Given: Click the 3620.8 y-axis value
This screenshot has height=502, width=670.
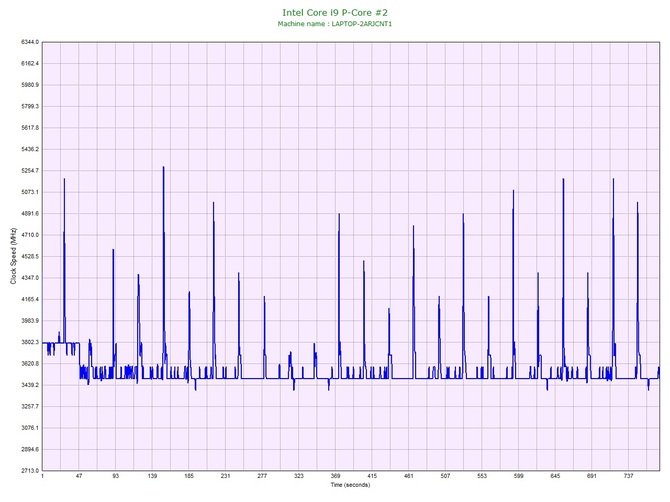Looking at the screenshot, I should pyautogui.click(x=30, y=364).
